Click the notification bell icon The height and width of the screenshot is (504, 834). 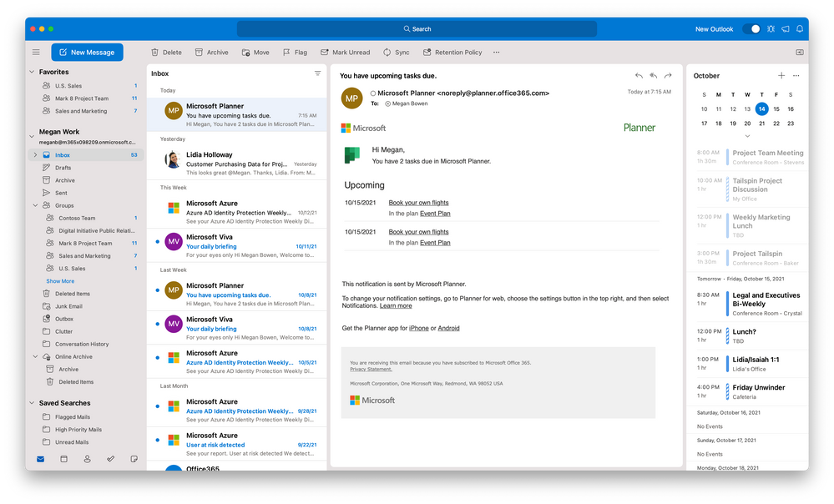(799, 28)
